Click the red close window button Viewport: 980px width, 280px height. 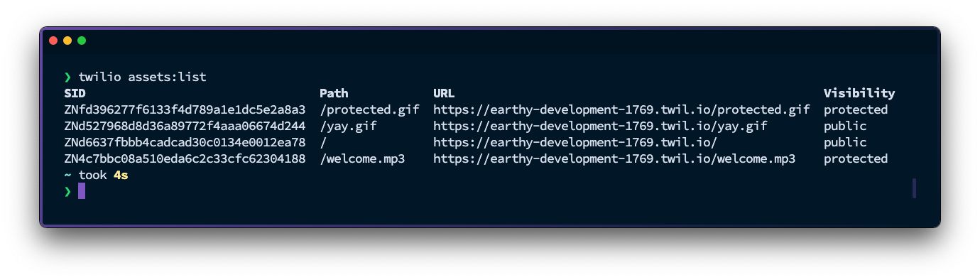point(53,41)
